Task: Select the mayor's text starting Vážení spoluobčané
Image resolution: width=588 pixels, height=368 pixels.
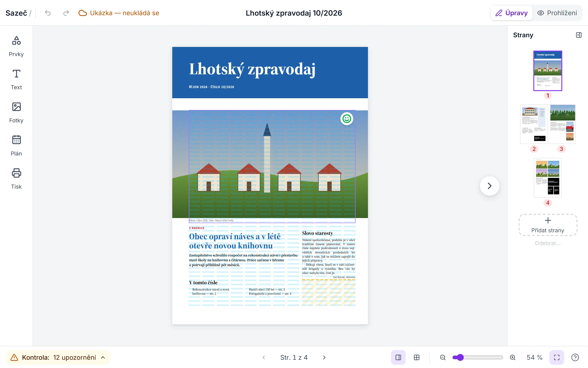Action: (328, 256)
